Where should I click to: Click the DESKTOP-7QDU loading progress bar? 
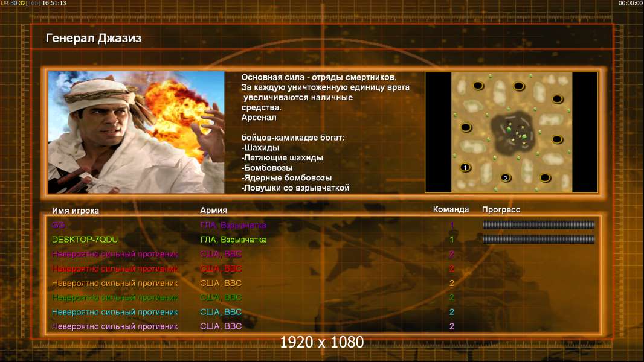tap(538, 240)
